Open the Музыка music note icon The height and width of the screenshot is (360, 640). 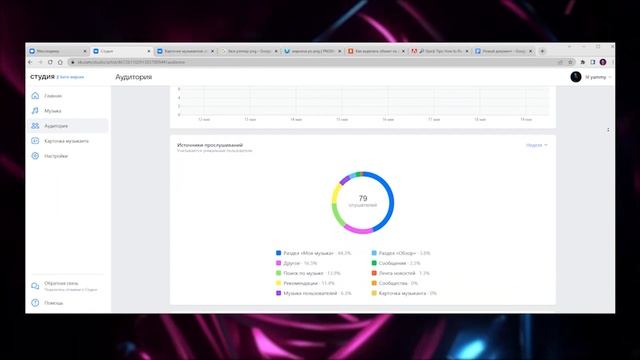pos(35,111)
